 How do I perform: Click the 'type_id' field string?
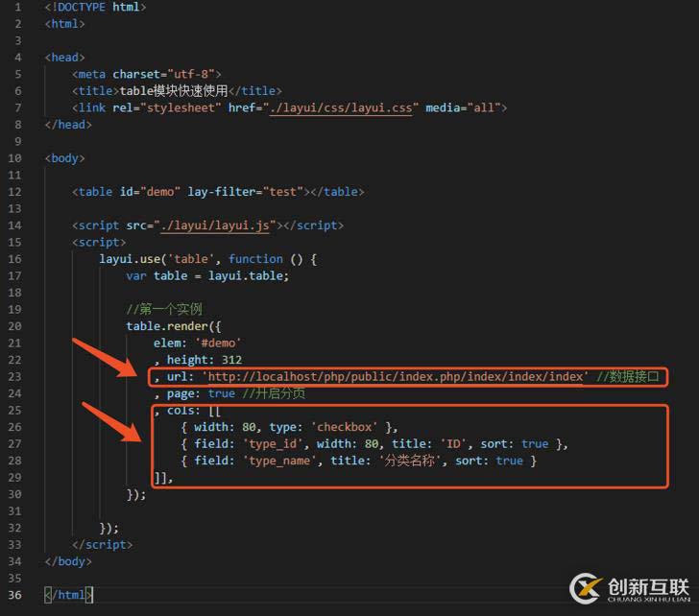coord(273,444)
